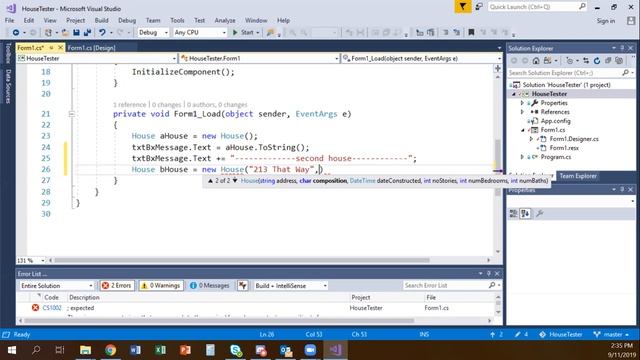
Task: Expand the References node in Solution Explorer
Action: (522, 112)
